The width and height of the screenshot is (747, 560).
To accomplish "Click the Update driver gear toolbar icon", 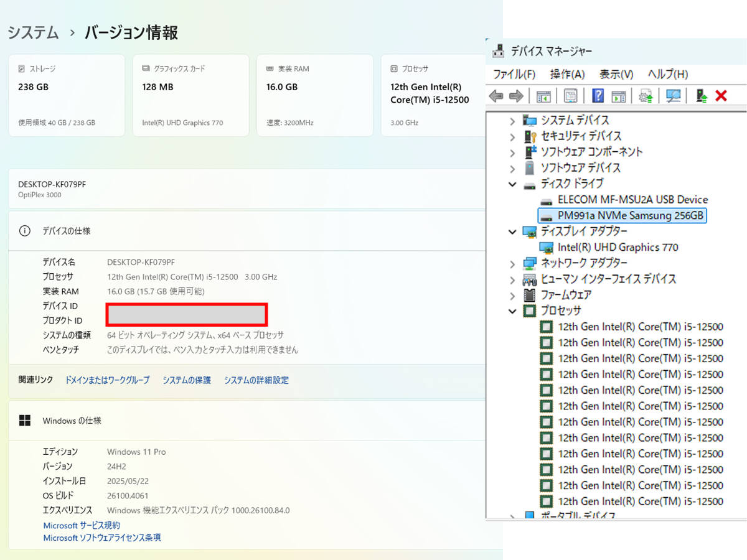I will coord(646,96).
